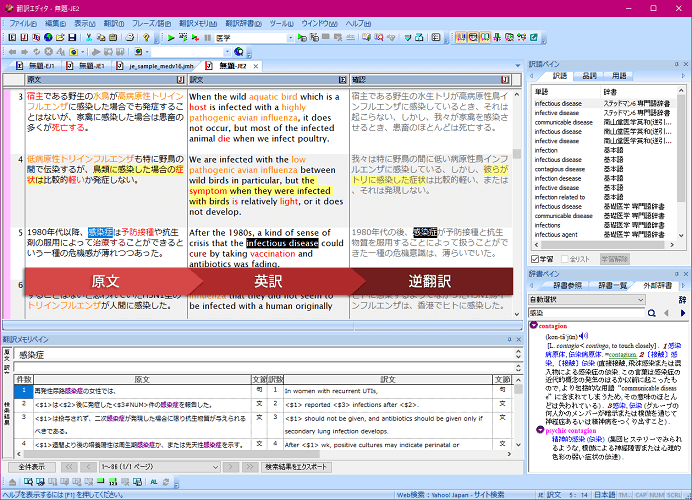
Task: Select the 品詞 tab in translation pane
Action: [x=589, y=76]
